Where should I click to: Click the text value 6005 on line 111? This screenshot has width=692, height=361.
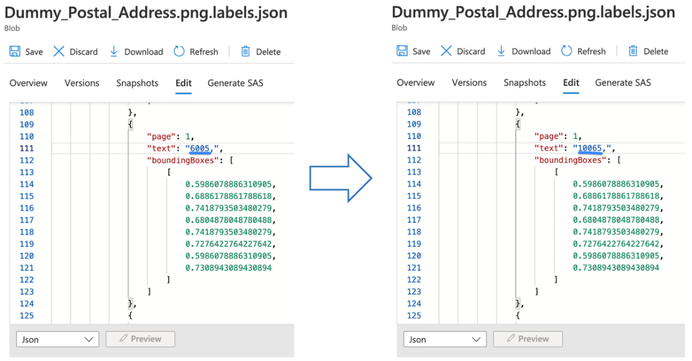point(199,148)
